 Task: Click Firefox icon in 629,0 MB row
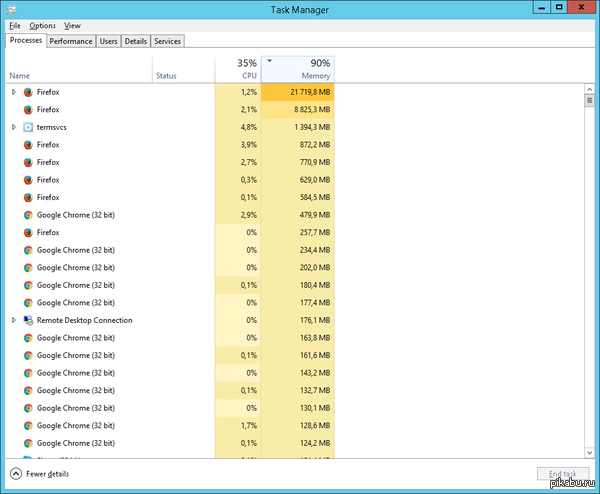[28, 180]
